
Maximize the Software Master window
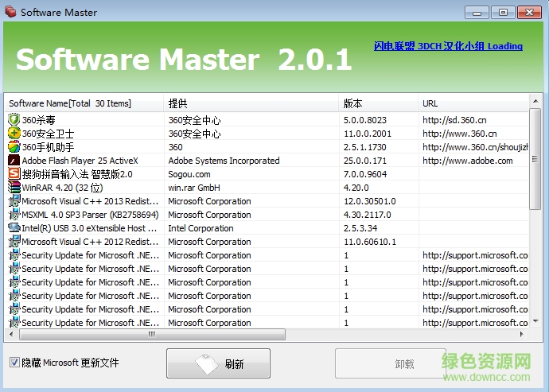click(x=503, y=13)
